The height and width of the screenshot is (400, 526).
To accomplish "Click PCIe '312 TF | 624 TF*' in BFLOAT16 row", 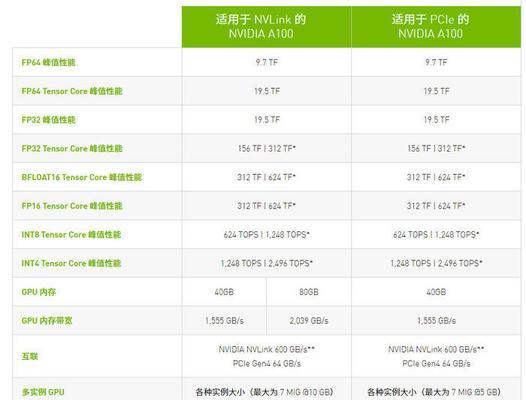I will [x=436, y=177].
